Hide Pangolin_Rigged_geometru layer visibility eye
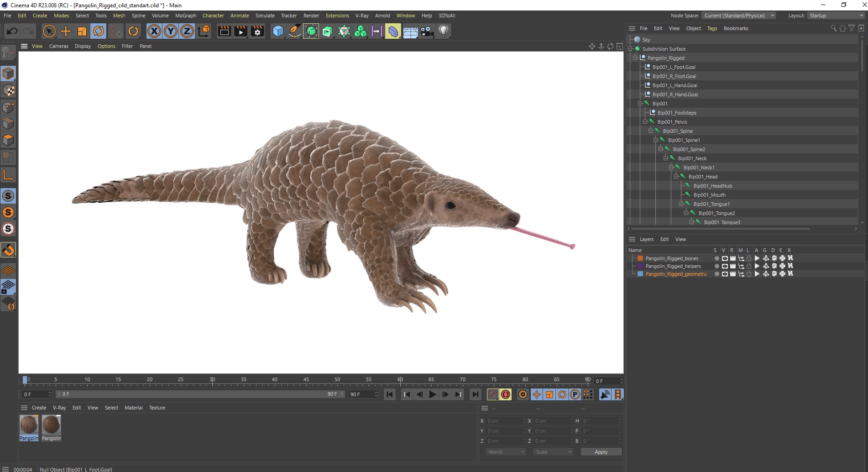The height and width of the screenshot is (472, 868). tap(725, 274)
